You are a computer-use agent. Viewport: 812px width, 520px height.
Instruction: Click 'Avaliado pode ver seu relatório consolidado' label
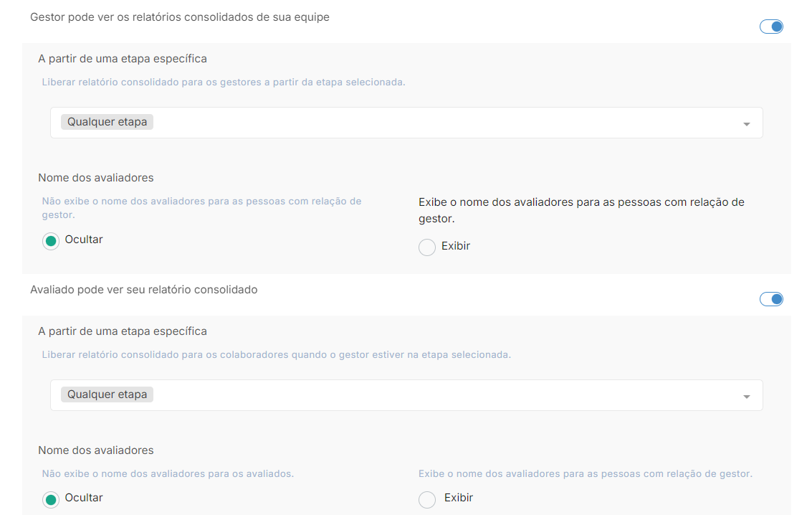point(144,290)
